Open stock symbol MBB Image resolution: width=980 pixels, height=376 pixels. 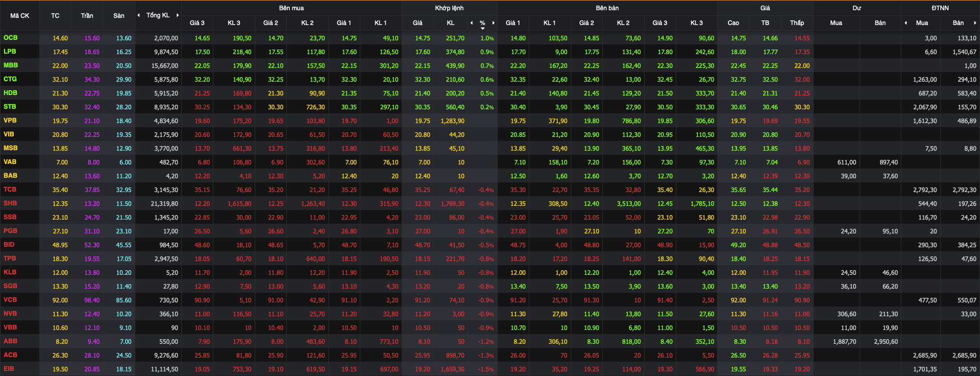(10, 65)
